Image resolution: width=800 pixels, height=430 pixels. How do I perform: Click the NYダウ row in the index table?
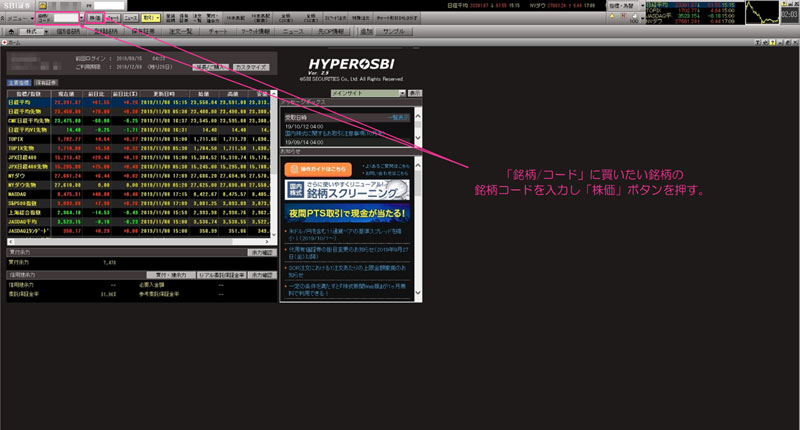138,175
